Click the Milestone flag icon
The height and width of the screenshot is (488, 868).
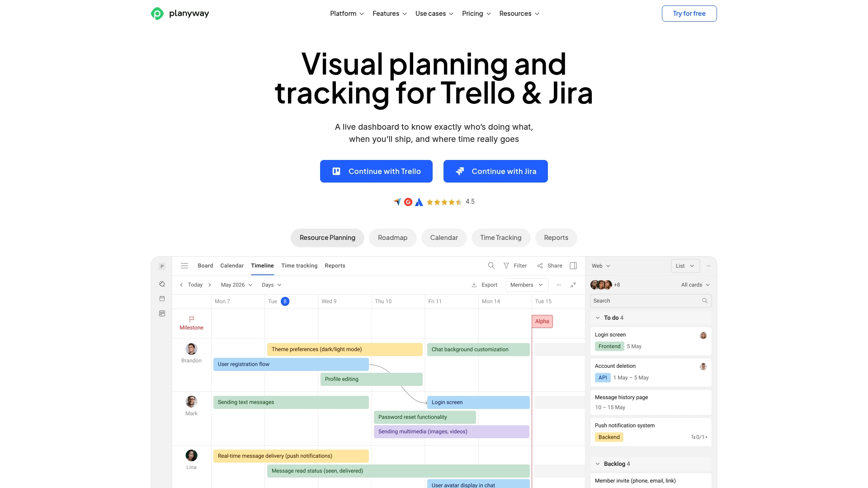tap(192, 319)
